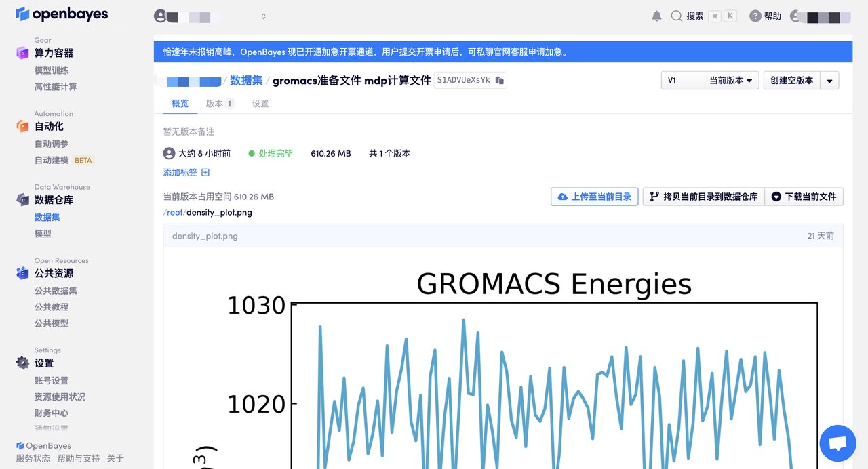Click the OpenBayes logo
This screenshot has width=868, height=469.
(x=62, y=14)
